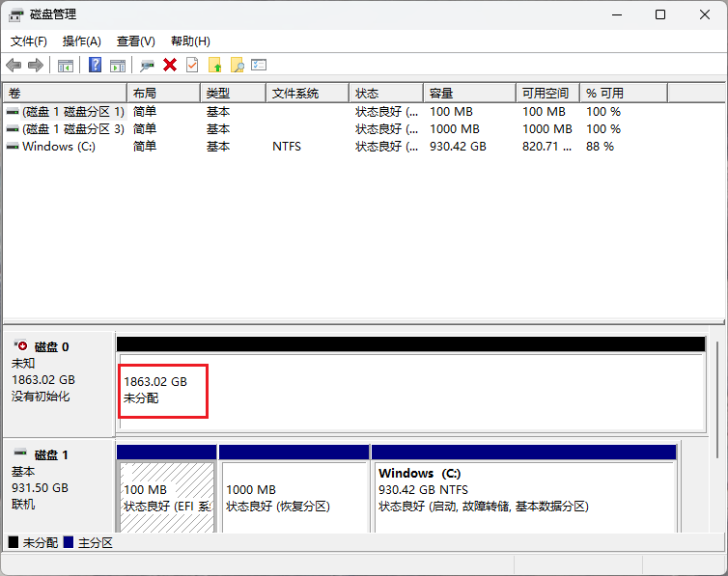The image size is (728, 576).
Task: Click the properties checkmark page icon
Action: [192, 65]
